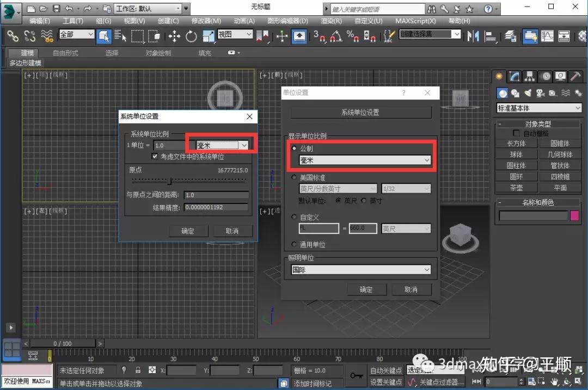The width and height of the screenshot is (588, 390).
Task: Toggle Percent Snap icon
Action: point(352,36)
